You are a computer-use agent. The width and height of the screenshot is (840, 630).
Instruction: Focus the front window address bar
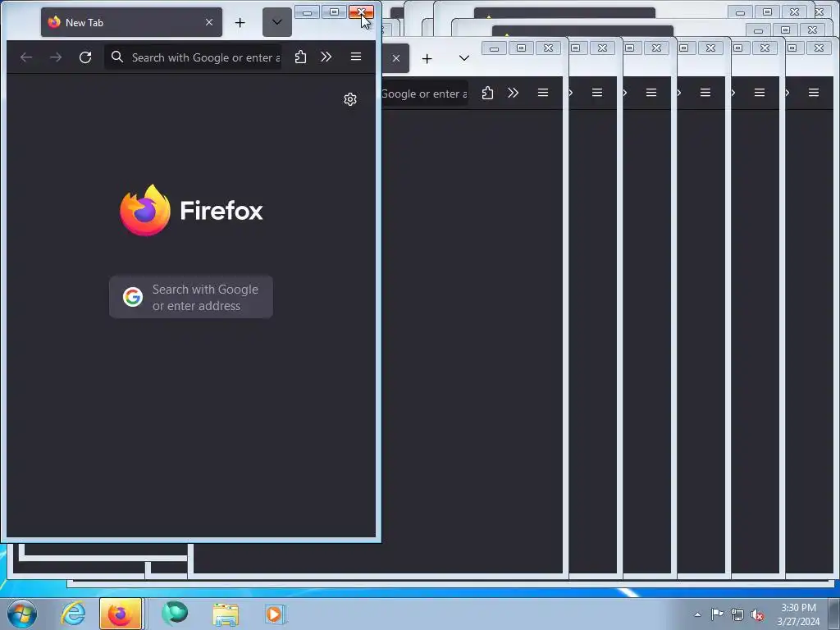pyautogui.click(x=193, y=57)
